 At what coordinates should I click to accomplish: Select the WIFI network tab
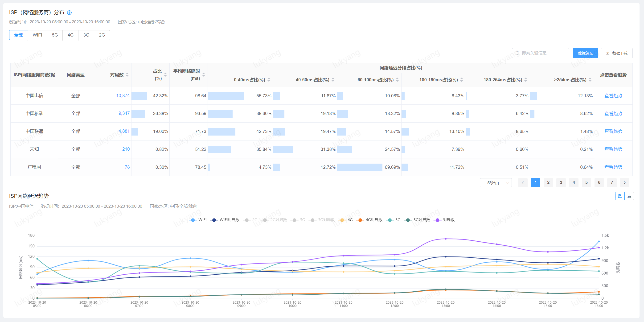tap(37, 35)
